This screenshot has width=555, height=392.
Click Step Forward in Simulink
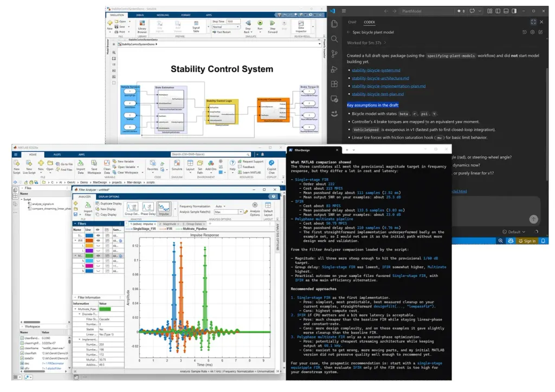[273, 25]
